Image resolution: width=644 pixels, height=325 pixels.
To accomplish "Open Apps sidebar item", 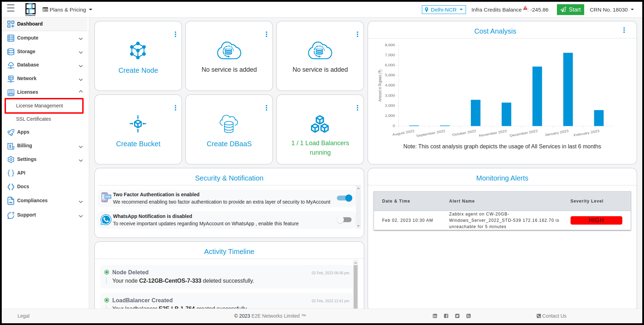I will pyautogui.click(x=23, y=132).
